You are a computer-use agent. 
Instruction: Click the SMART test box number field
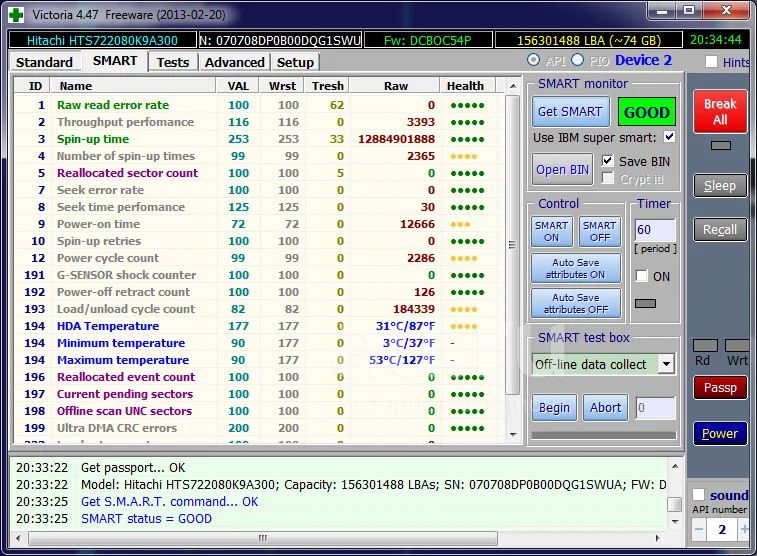(x=655, y=408)
